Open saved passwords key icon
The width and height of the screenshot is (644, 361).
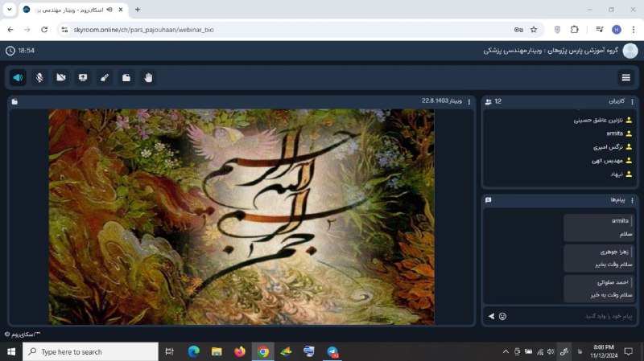pyautogui.click(x=518, y=30)
